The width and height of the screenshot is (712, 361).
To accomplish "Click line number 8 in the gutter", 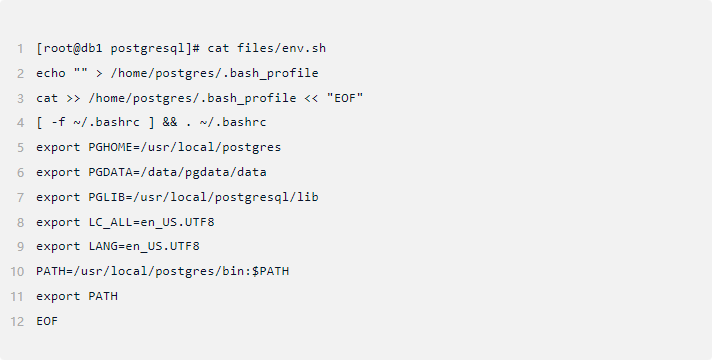I will point(20,223).
